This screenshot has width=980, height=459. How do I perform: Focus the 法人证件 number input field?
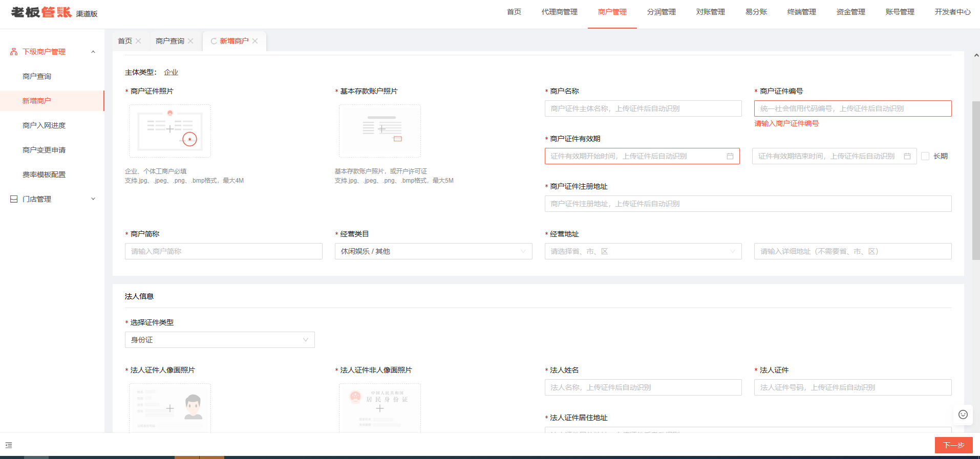[x=853, y=387]
